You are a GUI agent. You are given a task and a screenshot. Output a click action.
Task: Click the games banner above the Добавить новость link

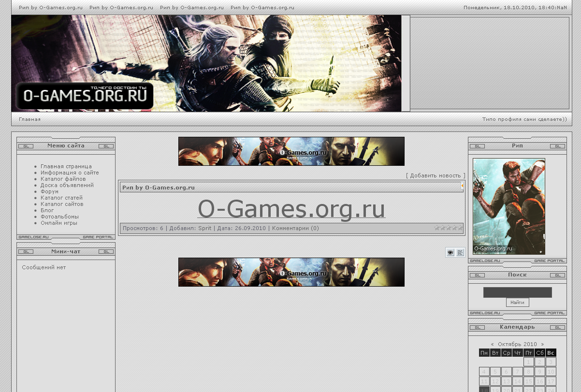[291, 151]
